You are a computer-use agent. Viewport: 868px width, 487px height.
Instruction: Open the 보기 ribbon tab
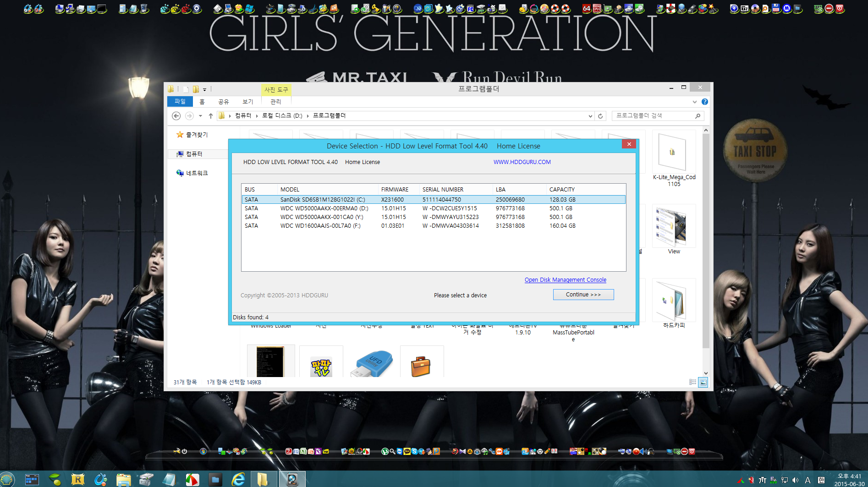(247, 102)
